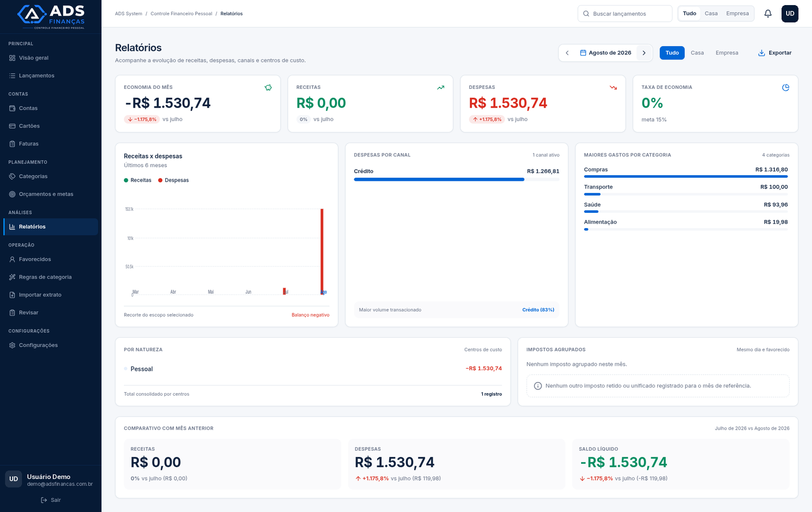Open Lançamentos list icon in sidebar
812x512 pixels.
coord(12,76)
